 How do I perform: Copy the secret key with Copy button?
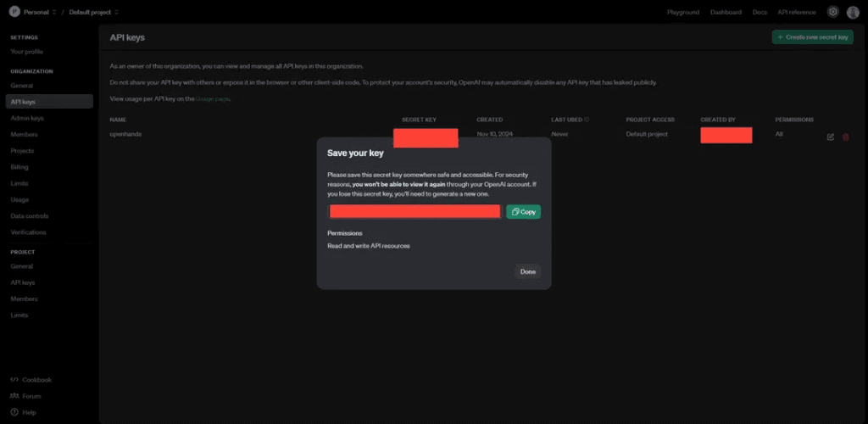pyautogui.click(x=523, y=212)
